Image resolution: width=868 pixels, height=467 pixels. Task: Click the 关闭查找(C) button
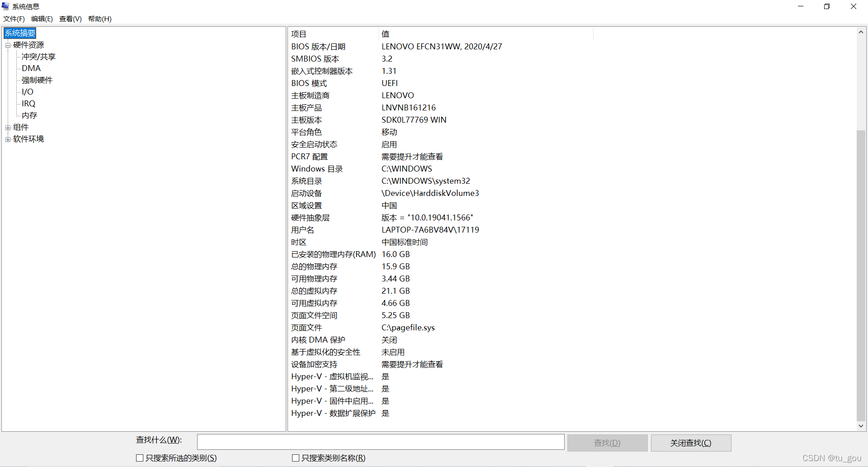tap(691, 443)
